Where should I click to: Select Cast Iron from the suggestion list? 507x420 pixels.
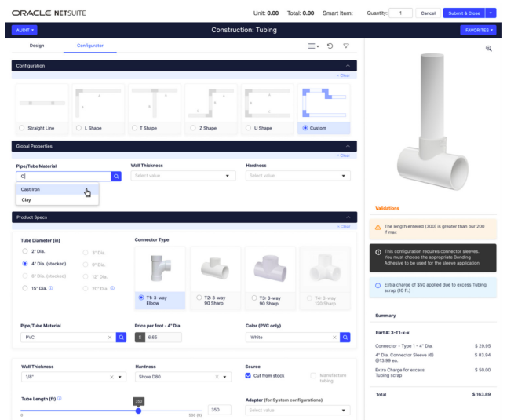(x=31, y=189)
